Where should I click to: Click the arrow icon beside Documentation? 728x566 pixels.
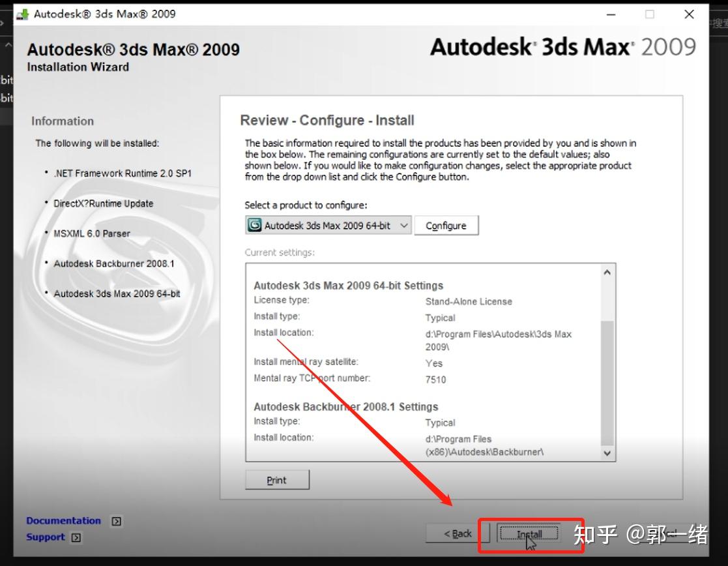[116, 521]
